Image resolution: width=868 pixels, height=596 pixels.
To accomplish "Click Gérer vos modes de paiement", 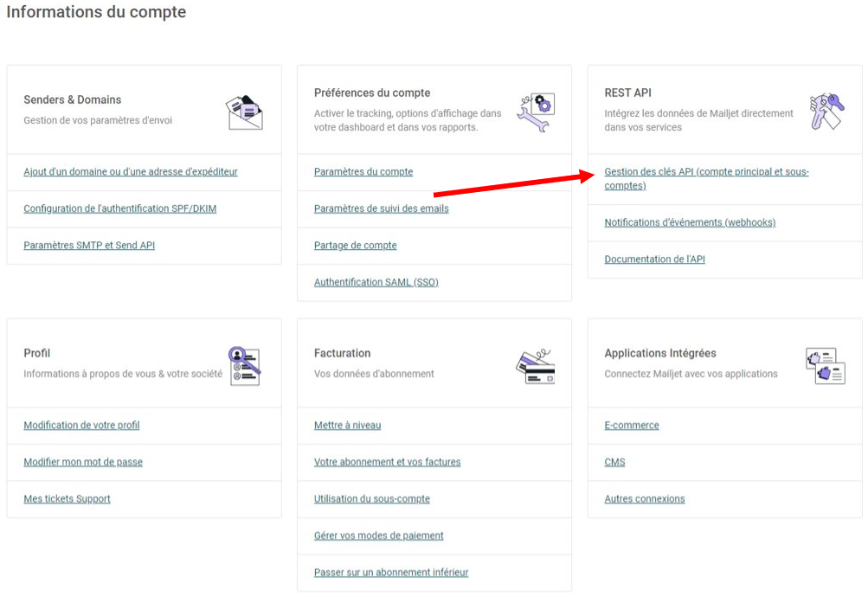I will tap(379, 535).
